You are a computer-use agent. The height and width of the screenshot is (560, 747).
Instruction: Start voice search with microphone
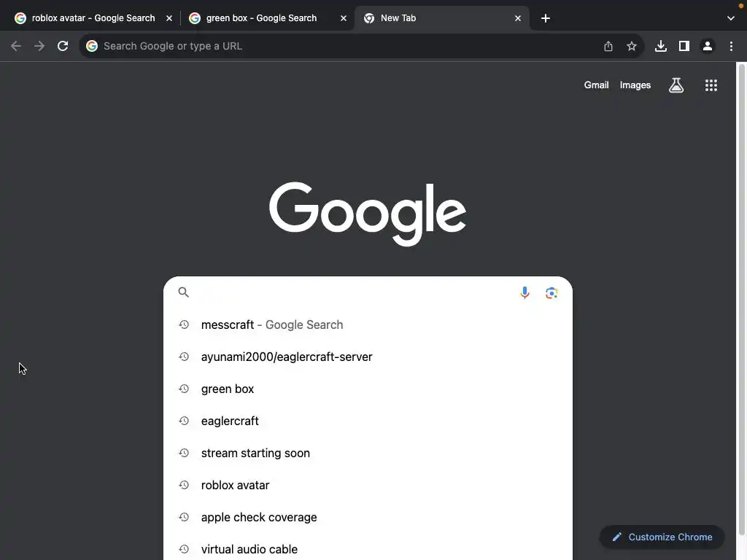pos(525,292)
